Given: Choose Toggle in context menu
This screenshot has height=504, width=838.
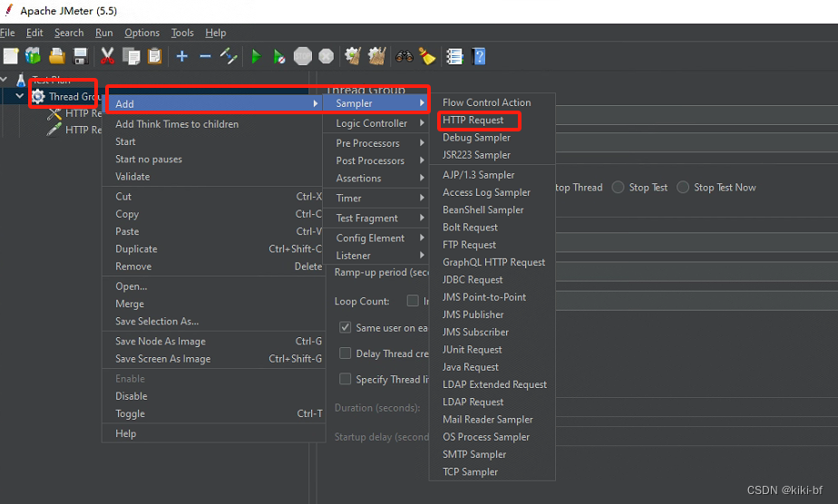Looking at the screenshot, I should [x=214, y=413].
